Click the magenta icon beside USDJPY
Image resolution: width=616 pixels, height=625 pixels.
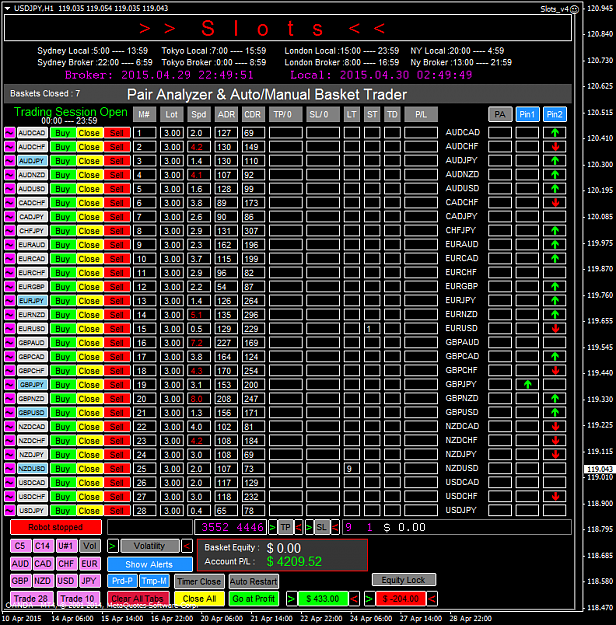10,511
